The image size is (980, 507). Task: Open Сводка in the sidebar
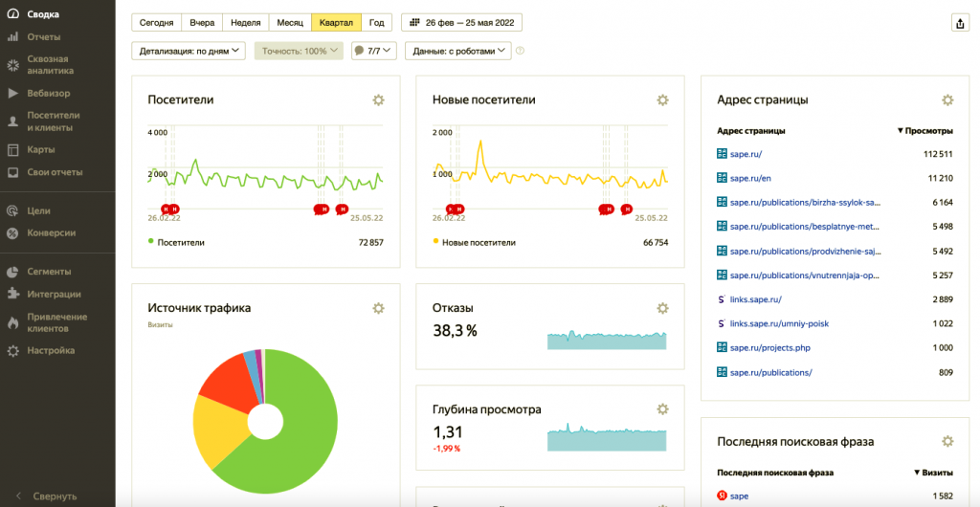coord(42,13)
